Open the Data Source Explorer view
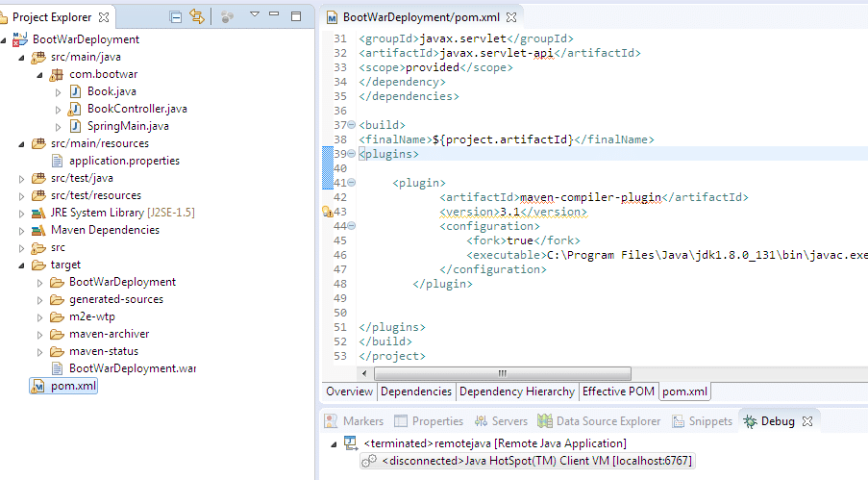The height and width of the screenshot is (480, 868). 599,421
